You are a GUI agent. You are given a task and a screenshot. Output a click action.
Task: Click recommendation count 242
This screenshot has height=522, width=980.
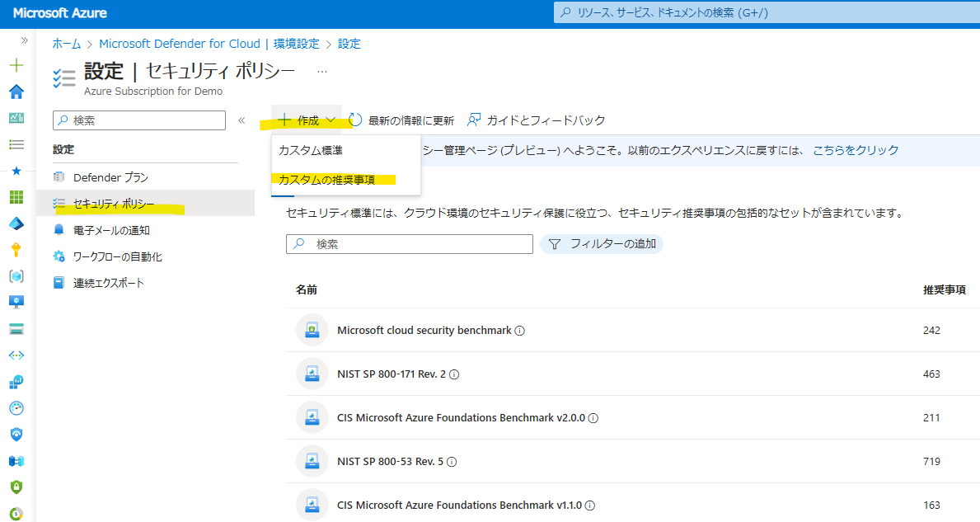point(931,330)
